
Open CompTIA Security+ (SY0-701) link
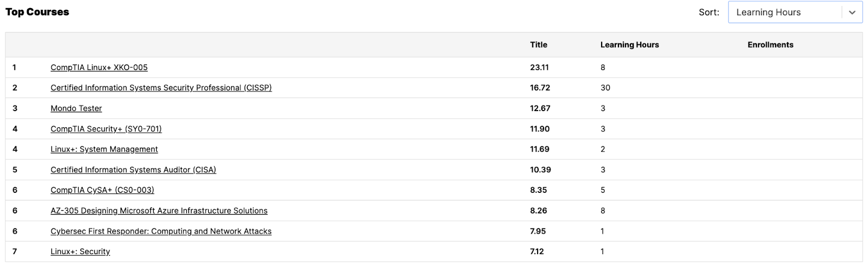[106, 129]
